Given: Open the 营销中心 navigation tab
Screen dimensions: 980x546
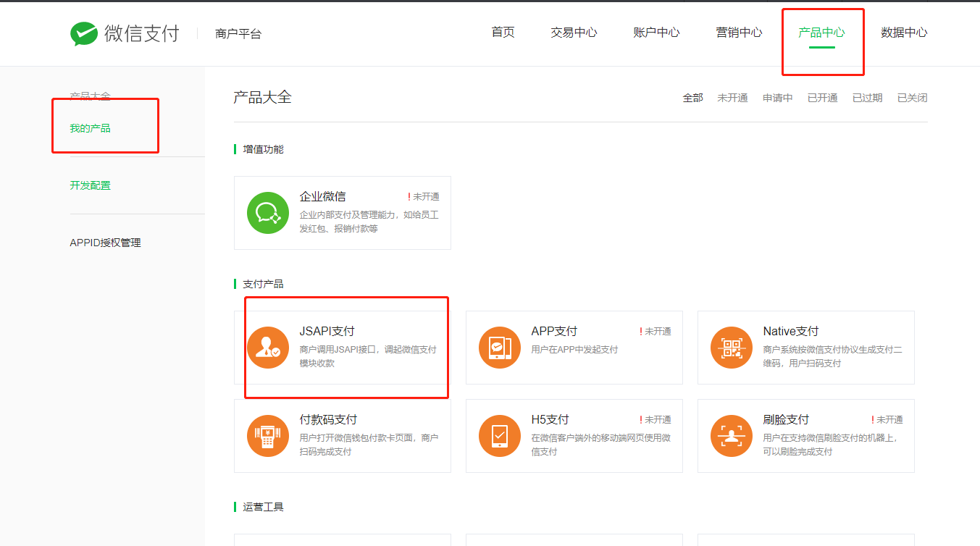Looking at the screenshot, I should coord(739,32).
